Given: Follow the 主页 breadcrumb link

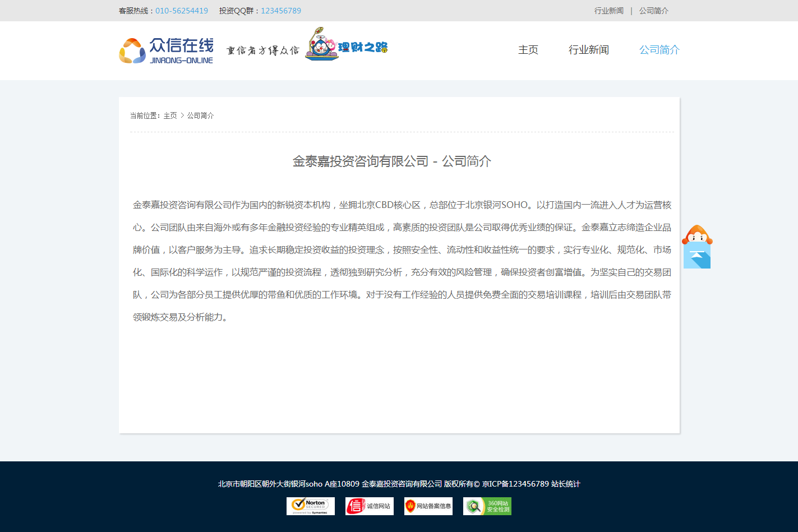Looking at the screenshot, I should coord(170,115).
